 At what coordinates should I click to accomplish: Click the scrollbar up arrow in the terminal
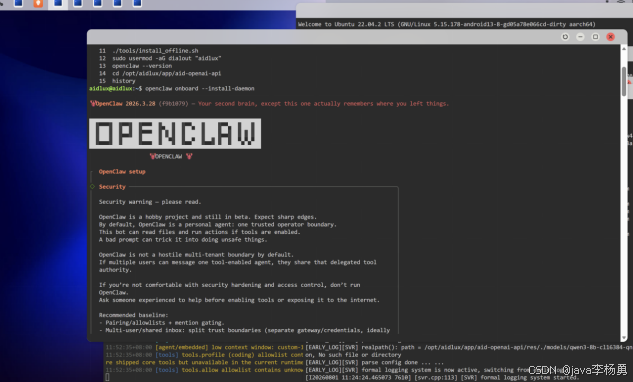624,48
